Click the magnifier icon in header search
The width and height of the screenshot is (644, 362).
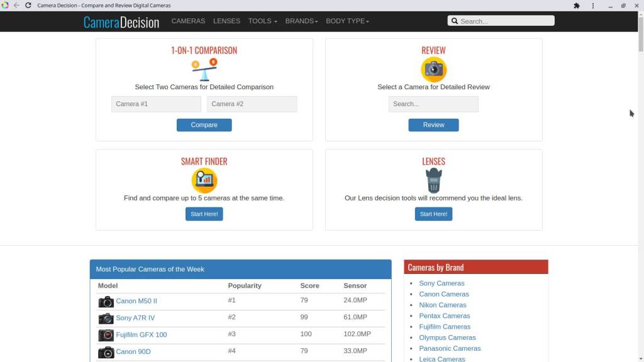coord(455,21)
